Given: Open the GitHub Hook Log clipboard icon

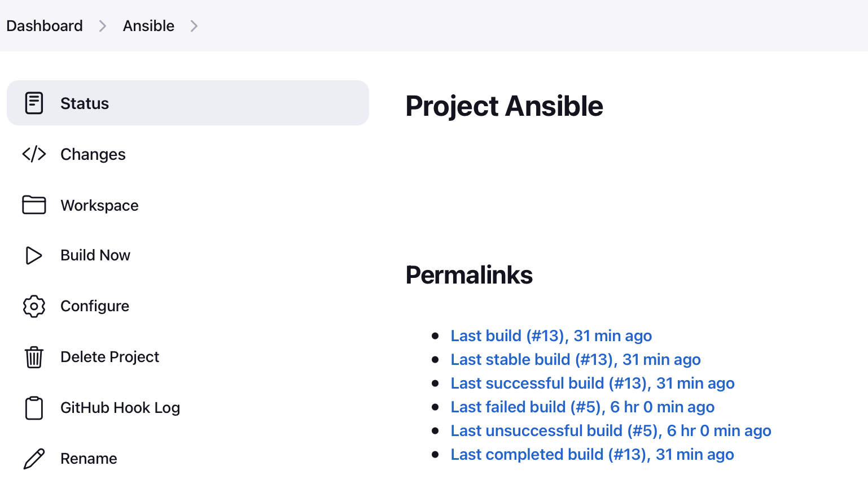Looking at the screenshot, I should tap(34, 408).
